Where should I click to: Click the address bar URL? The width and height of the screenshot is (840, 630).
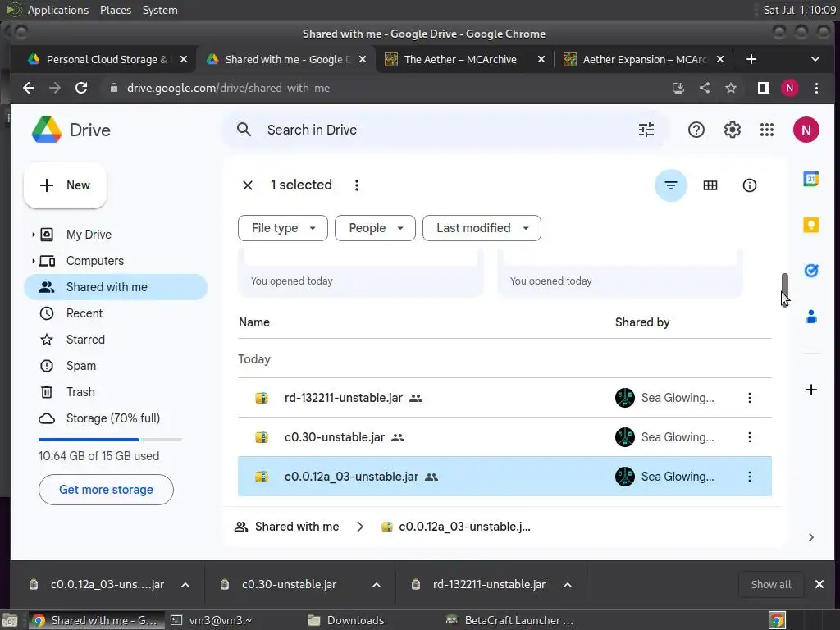[228, 88]
